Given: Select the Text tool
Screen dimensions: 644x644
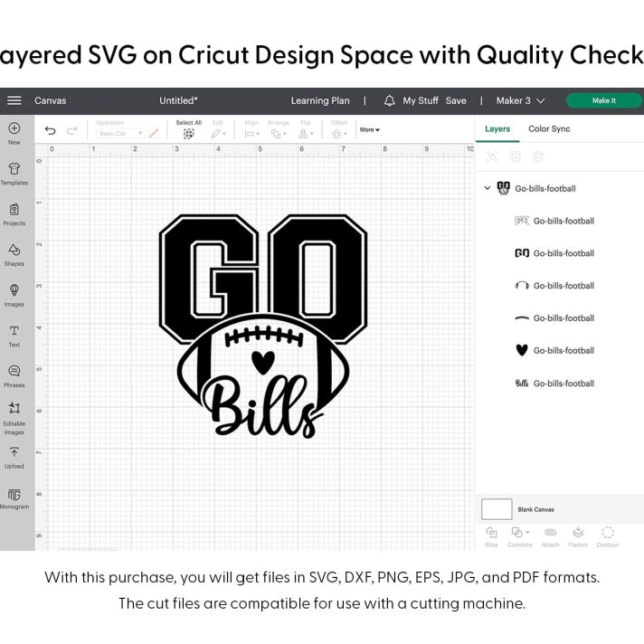Looking at the screenshot, I should pyautogui.click(x=14, y=336).
